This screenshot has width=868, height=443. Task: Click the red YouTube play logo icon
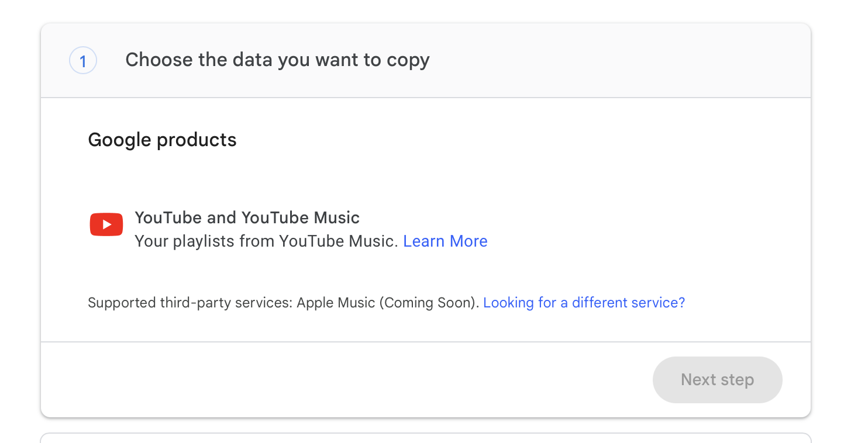tap(106, 224)
